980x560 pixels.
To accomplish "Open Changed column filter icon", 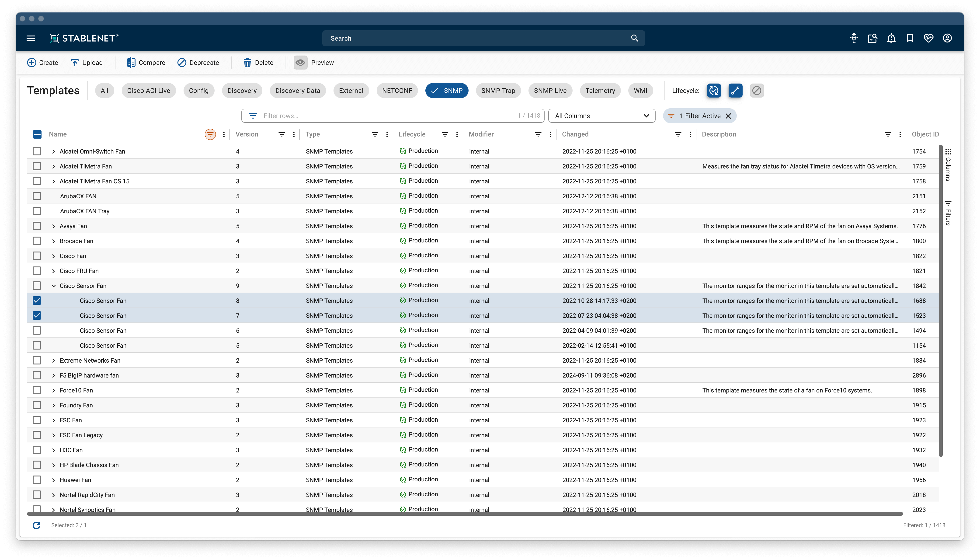I will (678, 134).
